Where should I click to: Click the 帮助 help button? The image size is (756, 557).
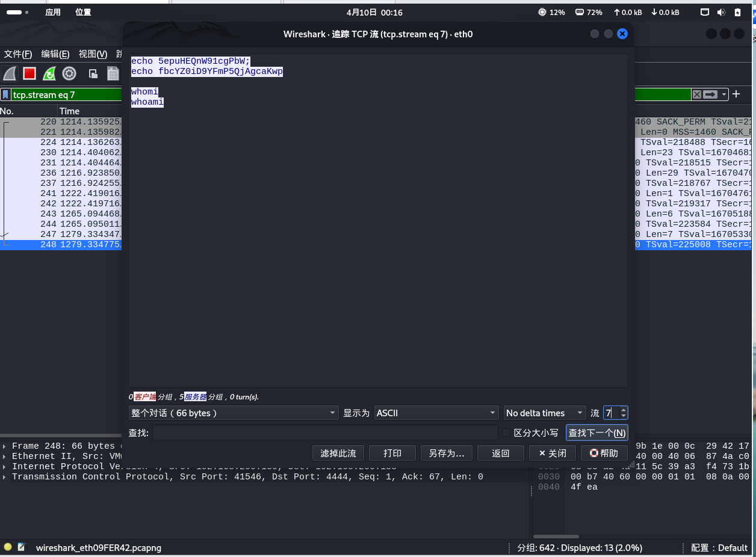click(604, 453)
